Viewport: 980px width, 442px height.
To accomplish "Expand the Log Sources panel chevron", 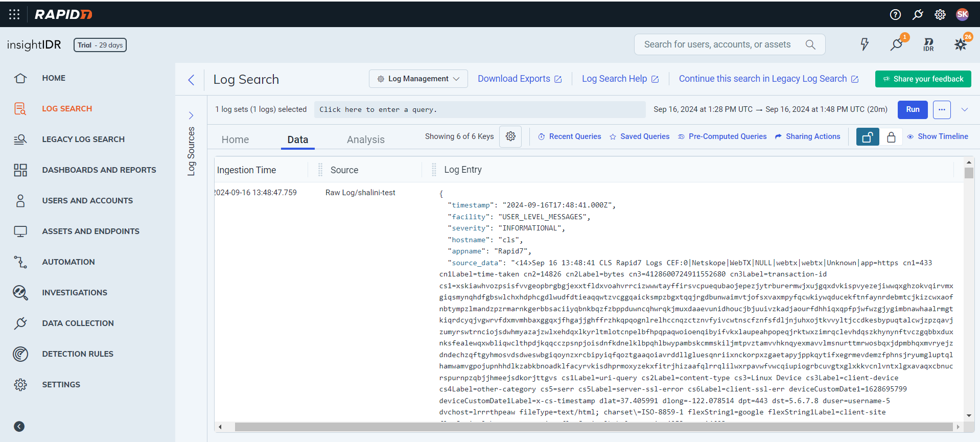I will coord(191,115).
